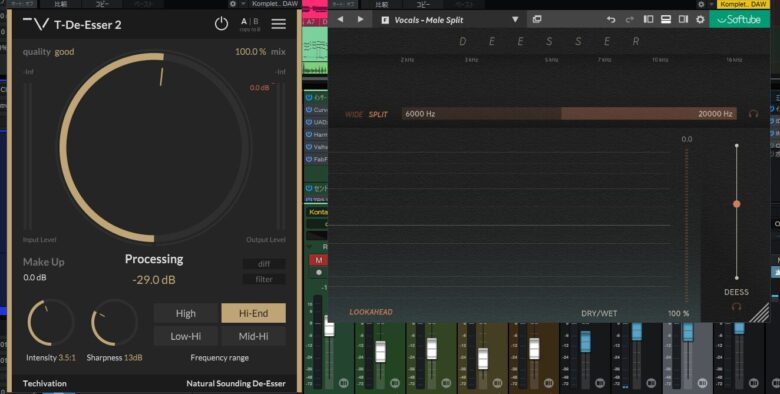
Task: Click headphone listen icon below DEESS
Action: click(x=736, y=306)
